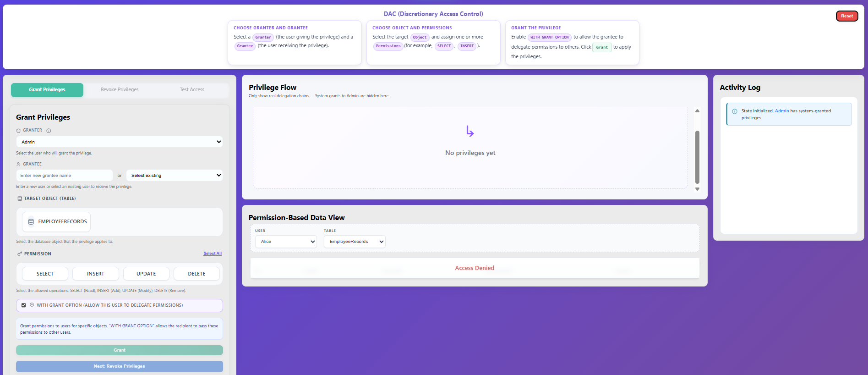Switch to the Revoke Privileges tab
This screenshot has width=868, height=375.
[x=120, y=90]
